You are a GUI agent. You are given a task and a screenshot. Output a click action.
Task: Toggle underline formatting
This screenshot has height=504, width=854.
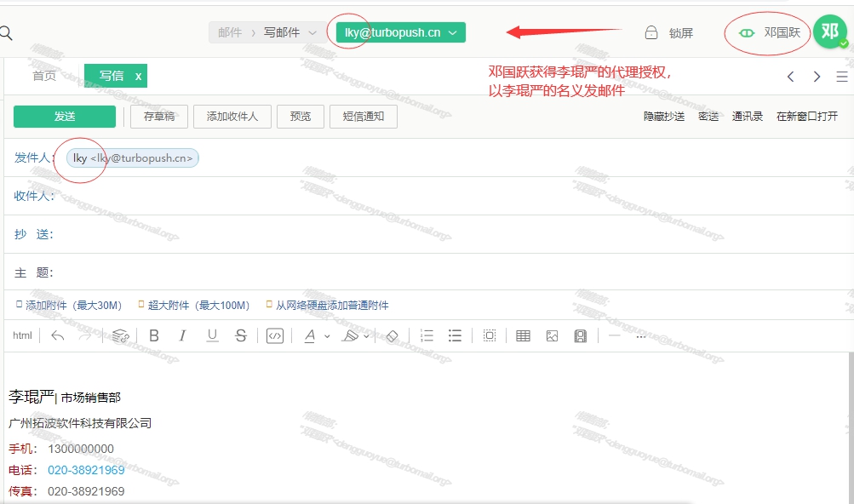point(212,336)
